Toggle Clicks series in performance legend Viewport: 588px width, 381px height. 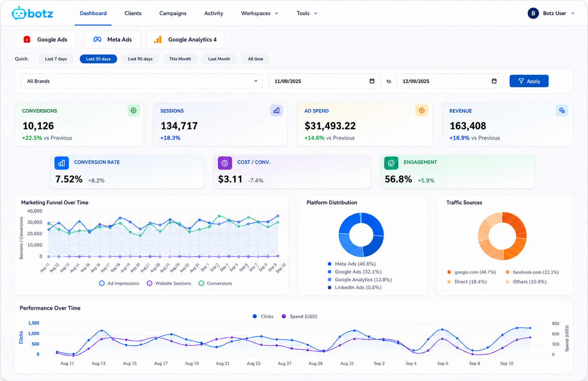pos(263,316)
